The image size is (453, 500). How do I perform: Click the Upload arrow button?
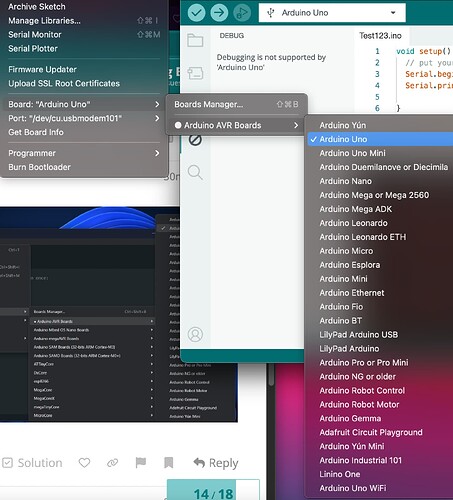[219, 13]
